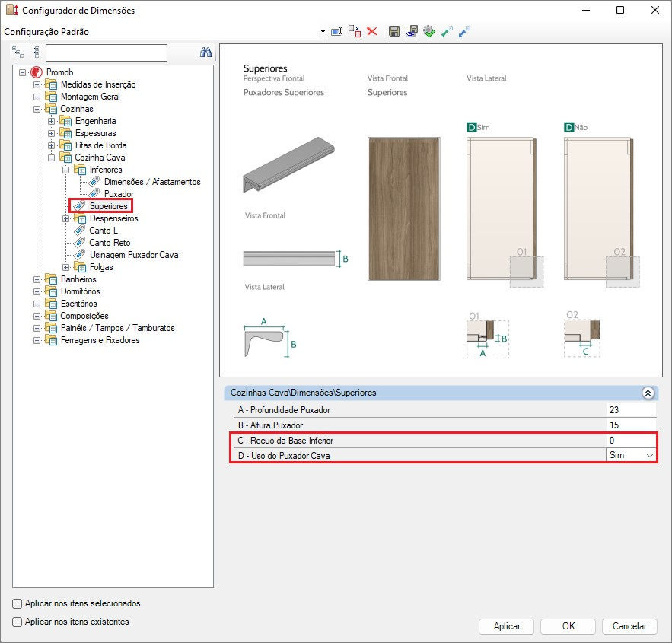Click the expand tree icon beside search box
The height and width of the screenshot is (643, 672).
(x=18, y=53)
